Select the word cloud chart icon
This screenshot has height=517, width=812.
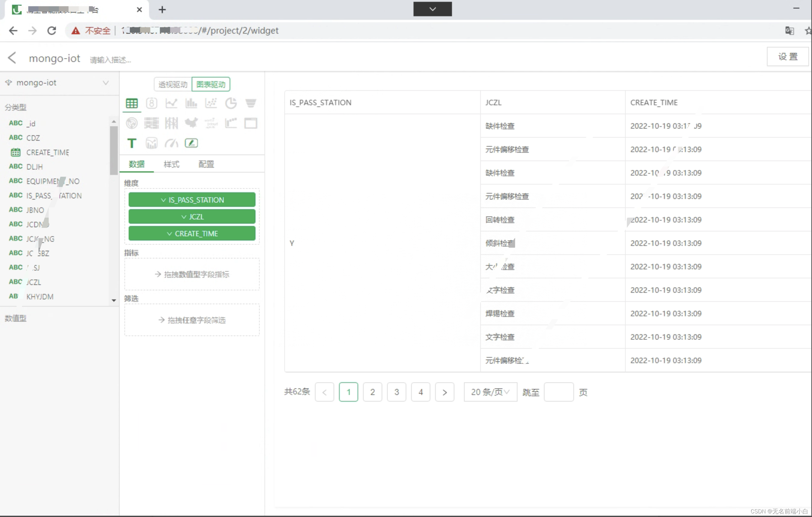211,123
